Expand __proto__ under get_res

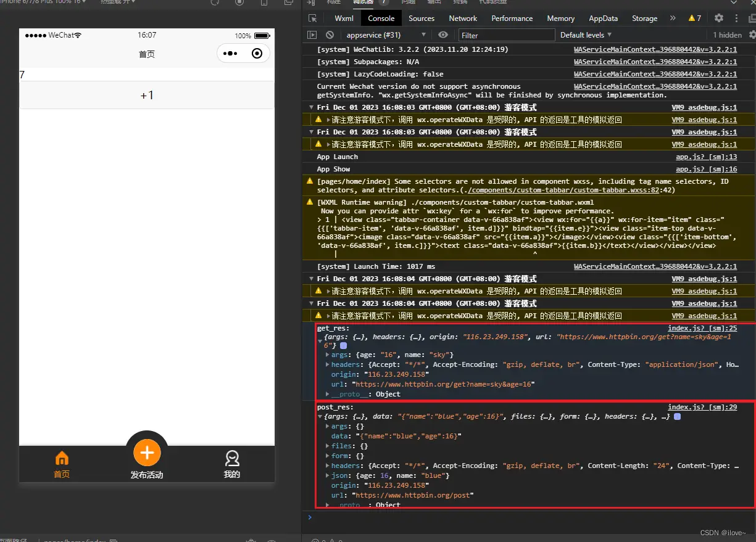click(327, 394)
